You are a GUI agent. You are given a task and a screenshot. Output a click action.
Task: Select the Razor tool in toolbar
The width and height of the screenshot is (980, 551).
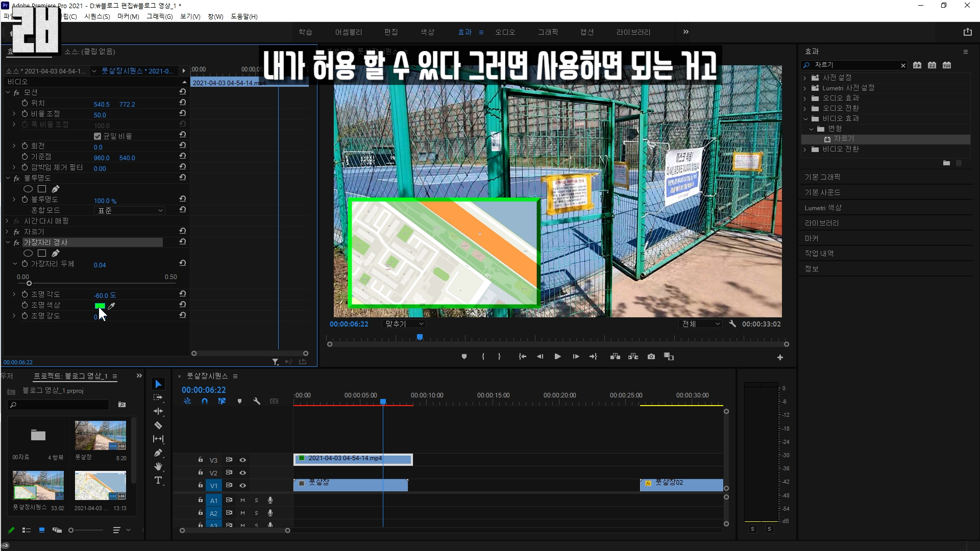[x=158, y=425]
